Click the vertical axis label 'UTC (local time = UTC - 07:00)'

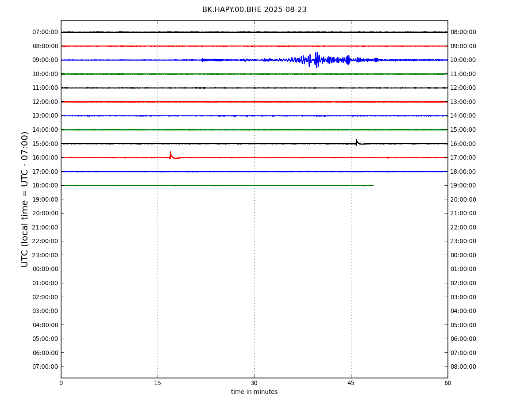[x=25, y=199]
